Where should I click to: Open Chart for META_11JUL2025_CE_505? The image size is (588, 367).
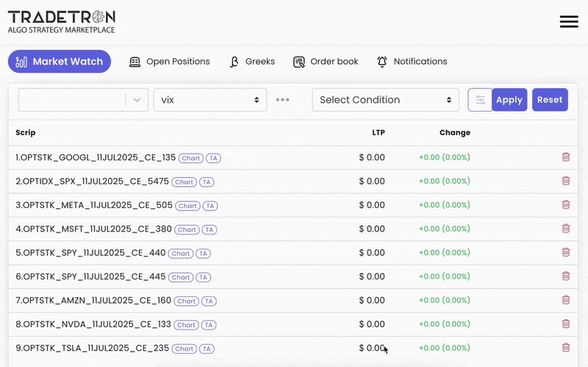click(x=187, y=206)
